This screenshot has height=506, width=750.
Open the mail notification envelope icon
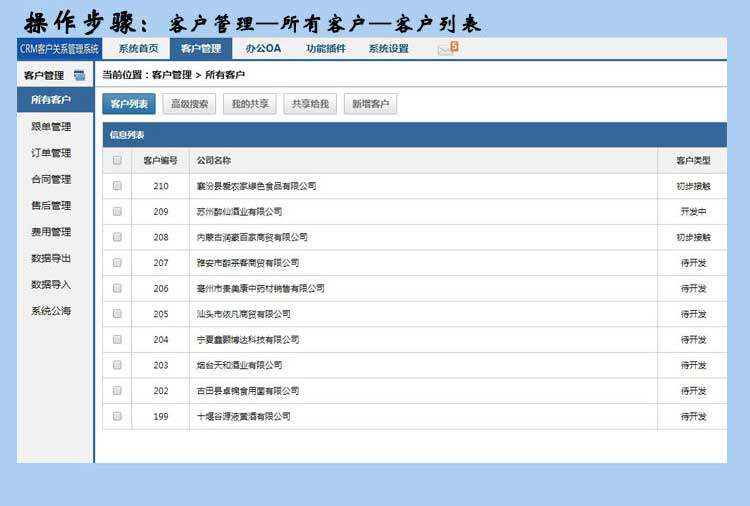[x=446, y=48]
